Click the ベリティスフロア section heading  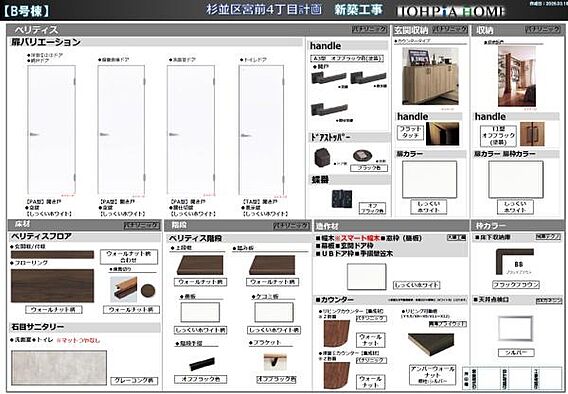pos(41,236)
